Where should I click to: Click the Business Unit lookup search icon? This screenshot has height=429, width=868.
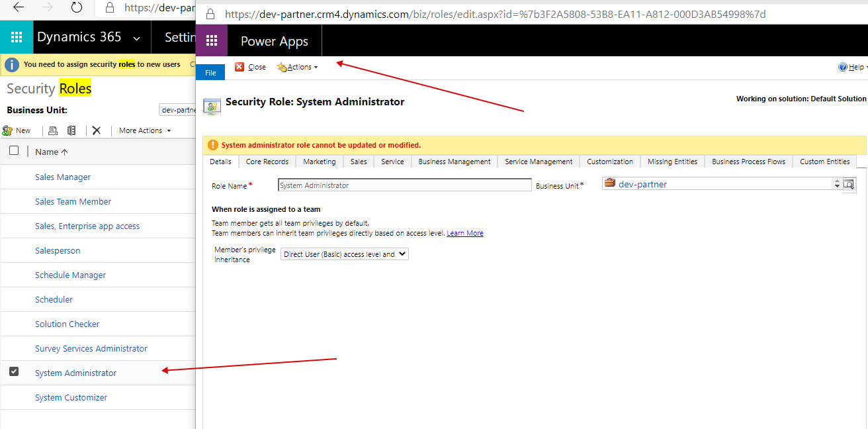(849, 184)
